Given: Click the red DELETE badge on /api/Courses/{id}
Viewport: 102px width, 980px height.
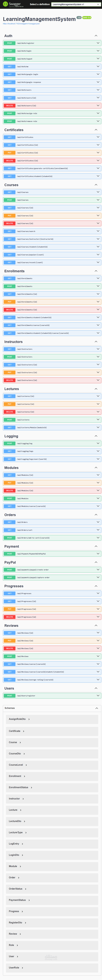Looking at the screenshot, I should (x=9, y=223).
